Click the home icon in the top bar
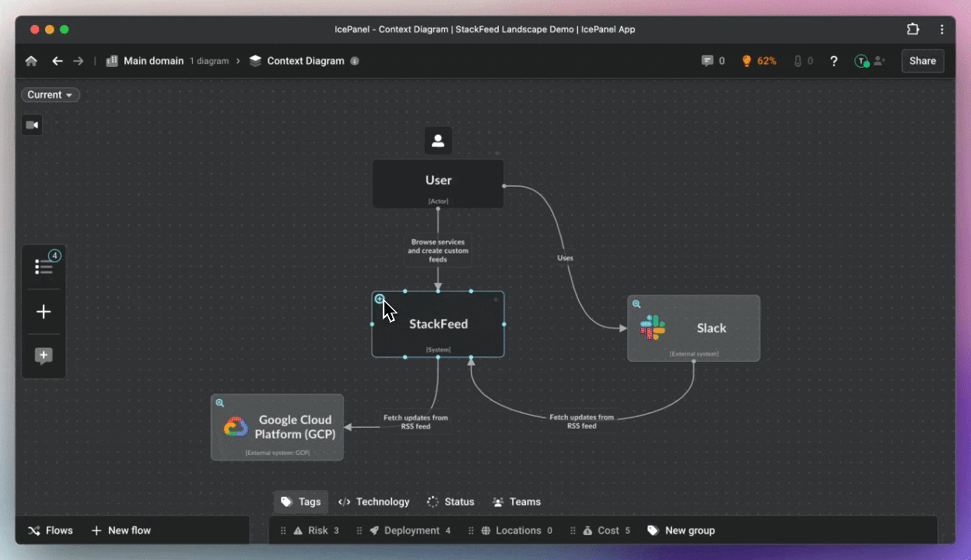The image size is (971, 560). pos(31,61)
